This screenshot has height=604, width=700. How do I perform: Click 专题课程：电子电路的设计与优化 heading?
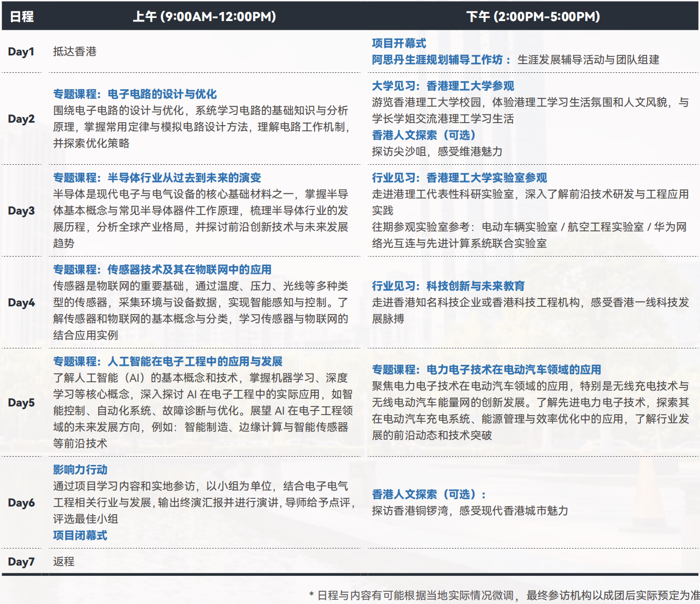point(135,94)
